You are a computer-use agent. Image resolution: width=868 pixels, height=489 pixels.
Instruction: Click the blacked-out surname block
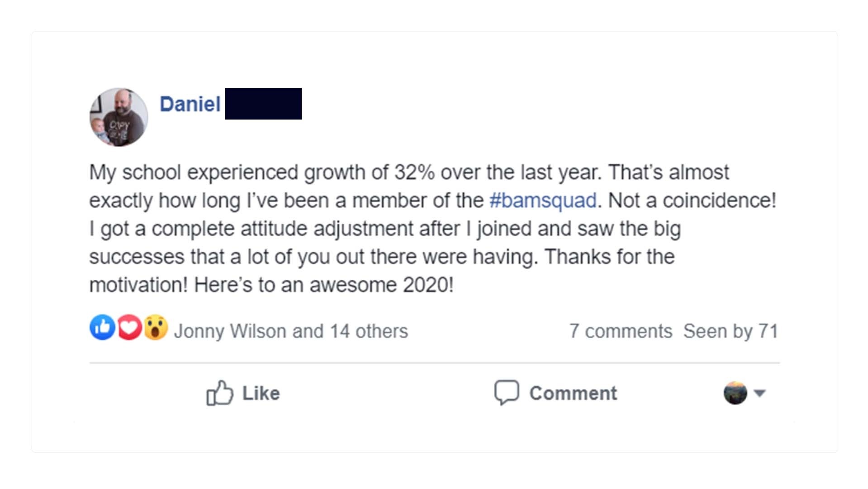(x=263, y=104)
